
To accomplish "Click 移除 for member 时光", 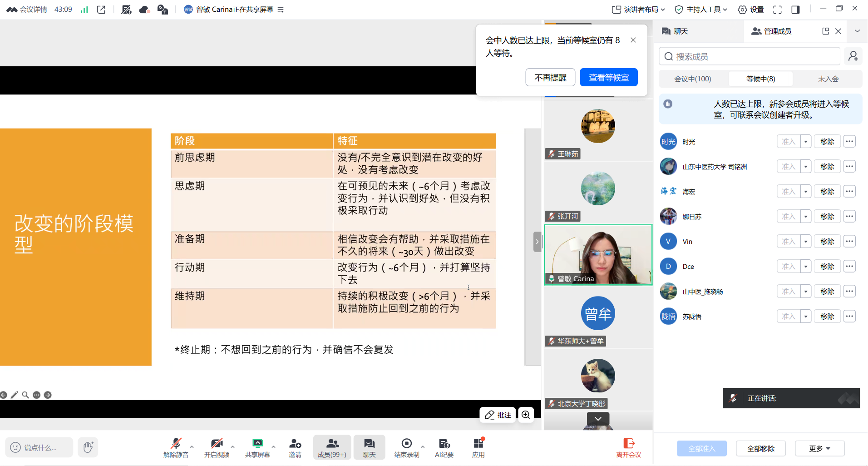I will coord(827,142).
